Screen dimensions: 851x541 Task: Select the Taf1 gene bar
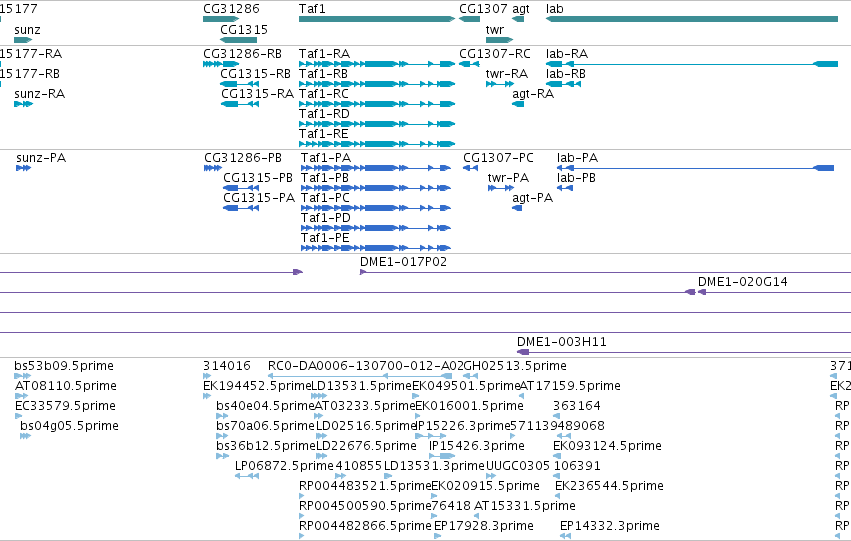377,19
